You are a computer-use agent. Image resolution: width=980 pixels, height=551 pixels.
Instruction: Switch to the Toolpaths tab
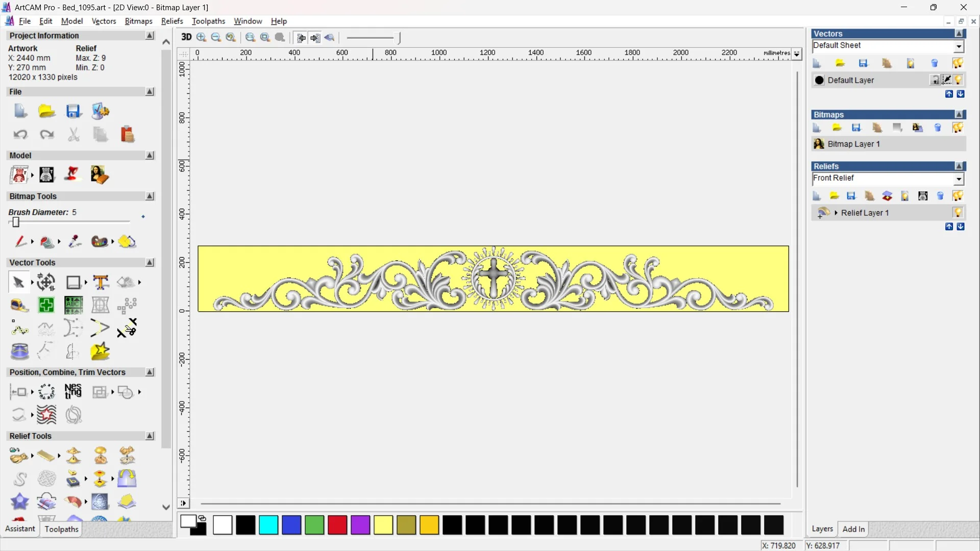(x=61, y=529)
